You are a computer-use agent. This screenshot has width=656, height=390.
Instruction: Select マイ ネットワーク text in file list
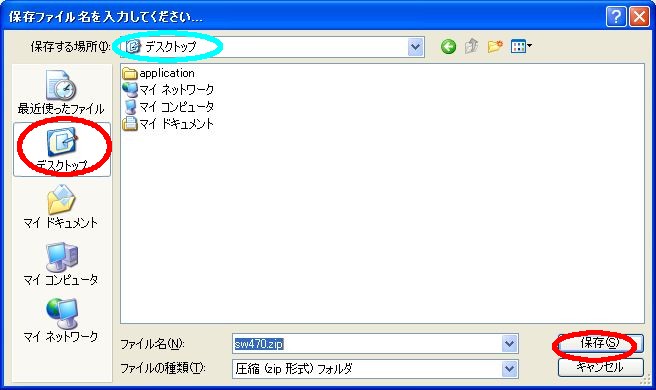[177, 90]
